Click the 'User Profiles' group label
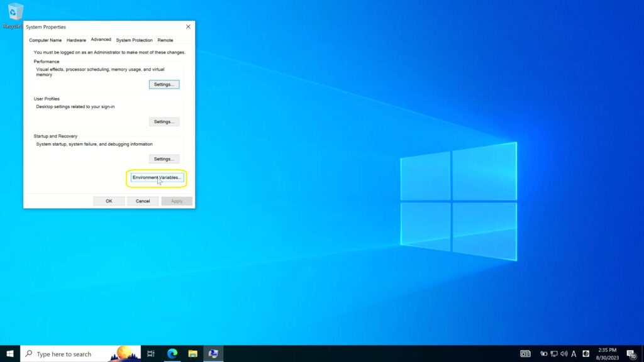This screenshot has height=362, width=644. click(x=47, y=99)
